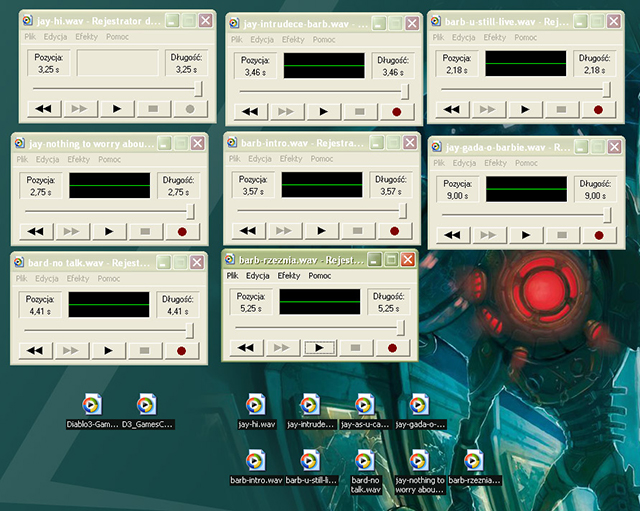
Task: Close the jay-gada-o-barbie.wav window
Action: coord(614,147)
